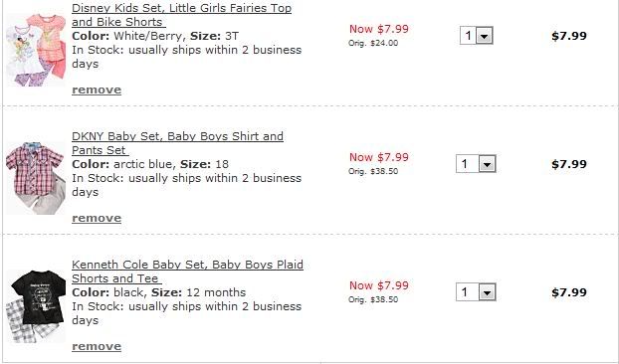The width and height of the screenshot is (619, 364).
Task: Expand quantity dropdown for DKNY Baby Set
Action: pyautogui.click(x=488, y=164)
